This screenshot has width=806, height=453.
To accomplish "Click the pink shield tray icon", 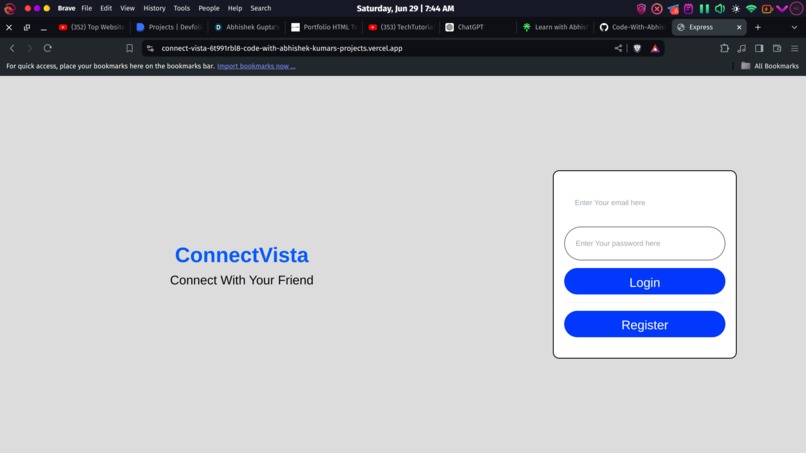I will coord(641,8).
